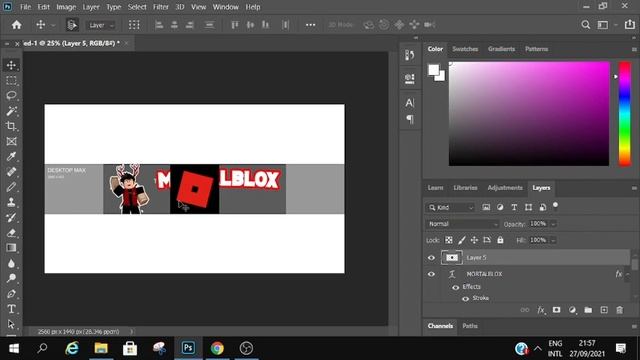Toggle Auto-Select checkbox in options bar
Viewport: 640px width, 360px height.
[71, 25]
